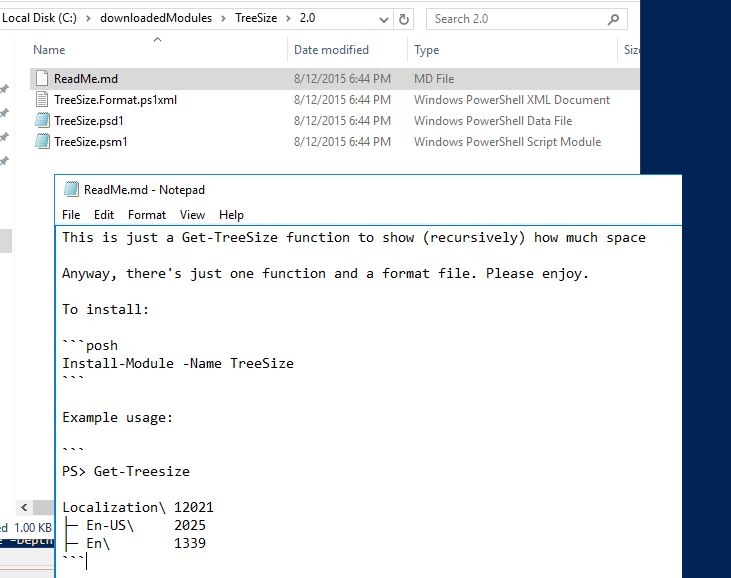Click the Install-Module -Name TreeSize line
The height and width of the screenshot is (578, 731).
pyautogui.click(x=178, y=363)
